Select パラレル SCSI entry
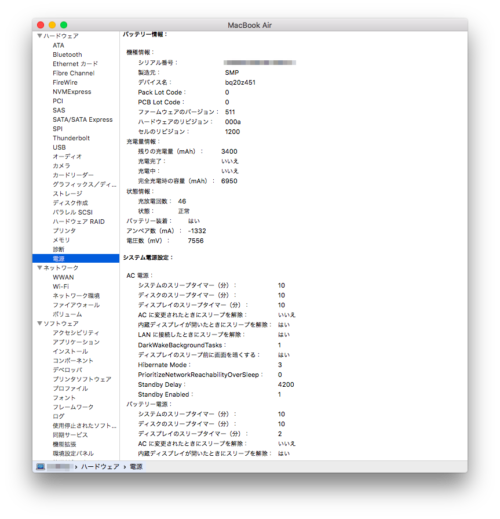500x519 pixels. 72,212
